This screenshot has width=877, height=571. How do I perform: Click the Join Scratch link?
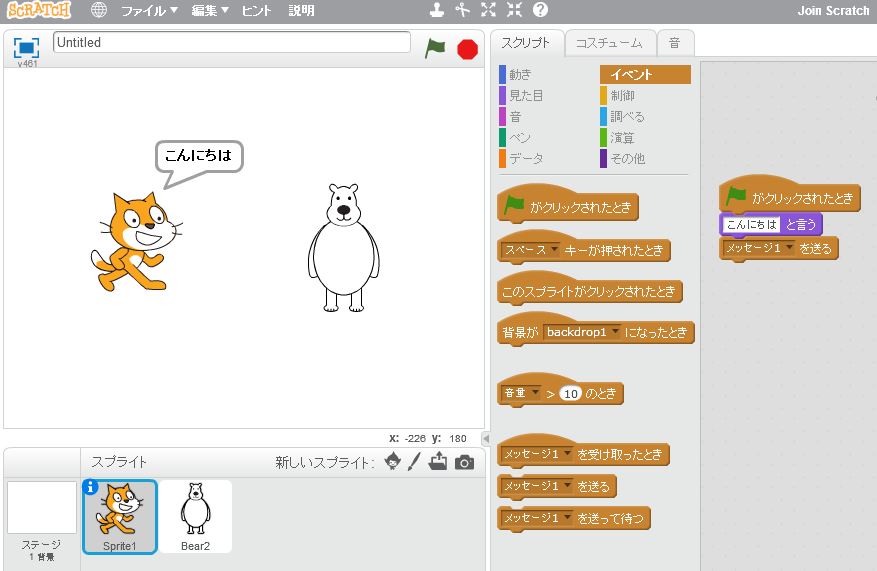833,11
